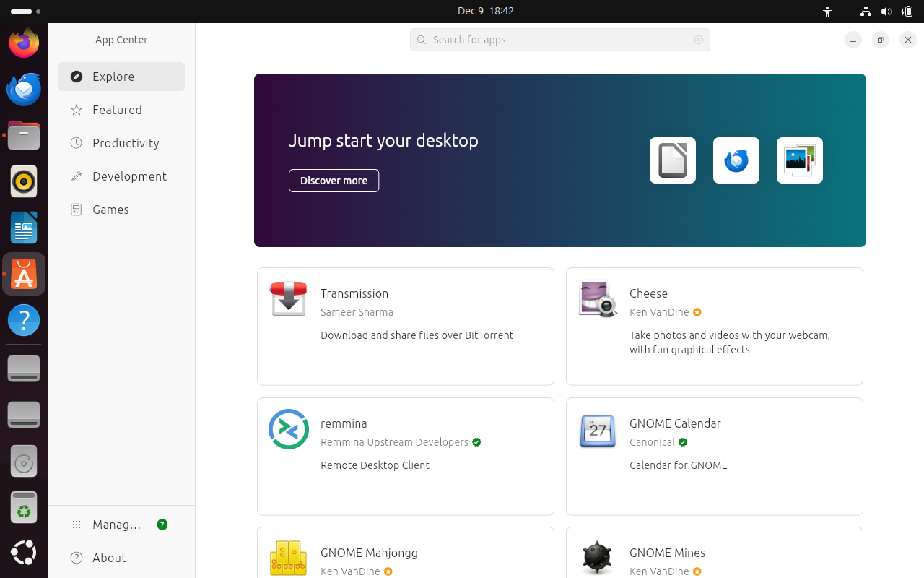Viewport: 924px width, 578px height.
Task: Click the Search for apps field
Action: (x=559, y=40)
